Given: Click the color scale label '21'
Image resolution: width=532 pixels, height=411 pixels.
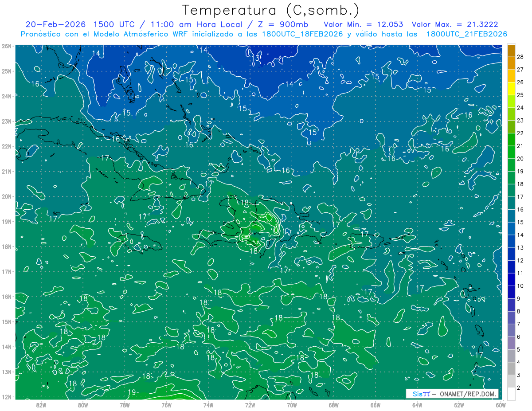Looking at the screenshot, I should coord(520,146).
